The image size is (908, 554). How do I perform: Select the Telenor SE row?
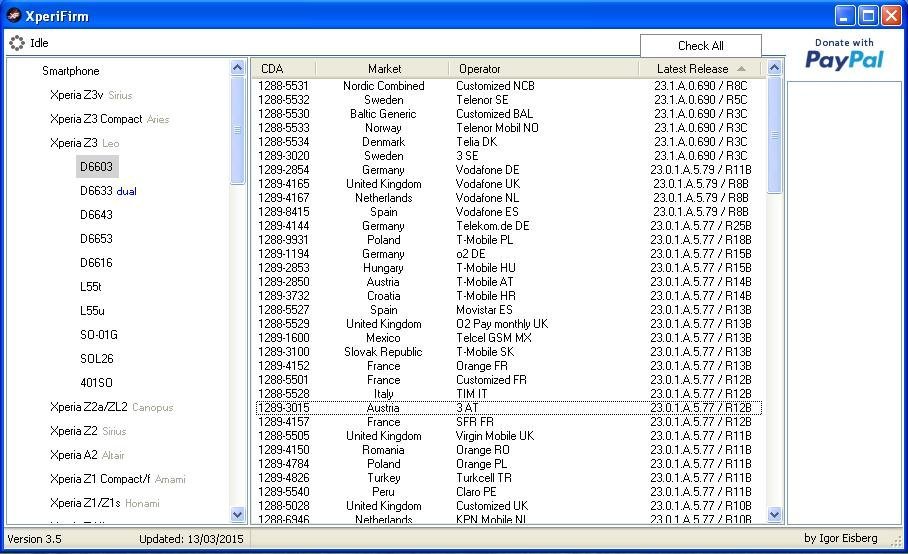click(x=508, y=100)
